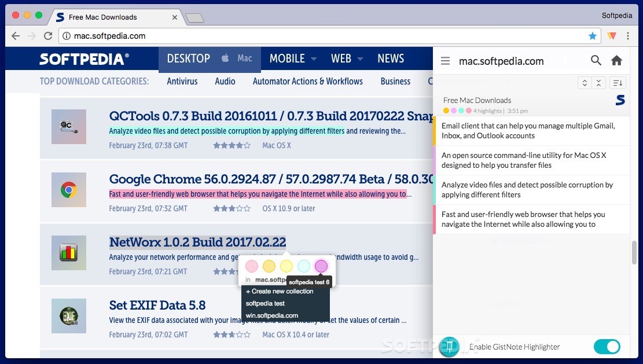Pick the orange highlight color swatch
643x364 pixels.
click(269, 266)
